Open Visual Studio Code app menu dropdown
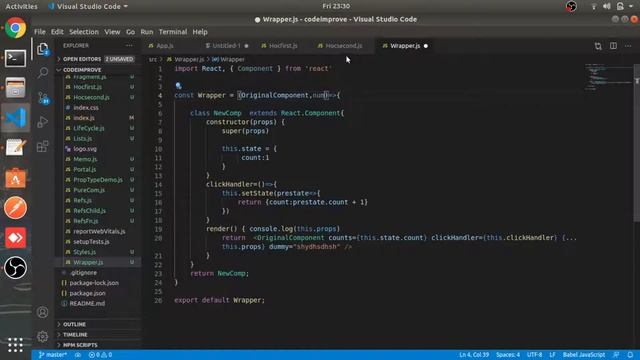Screen dimensions: 640x360 [x=88, y=7]
